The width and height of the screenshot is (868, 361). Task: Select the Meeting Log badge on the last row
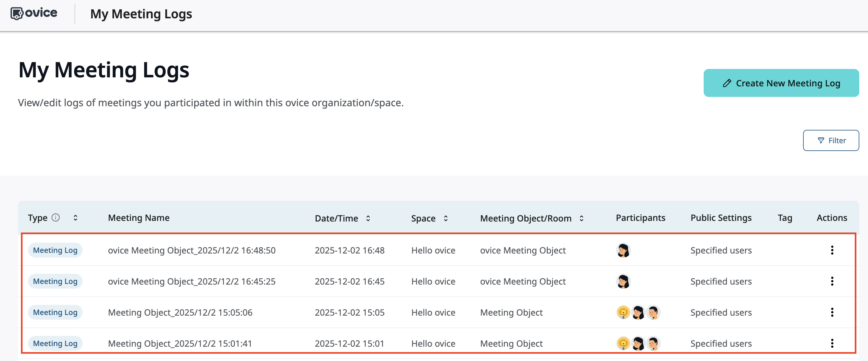click(55, 343)
